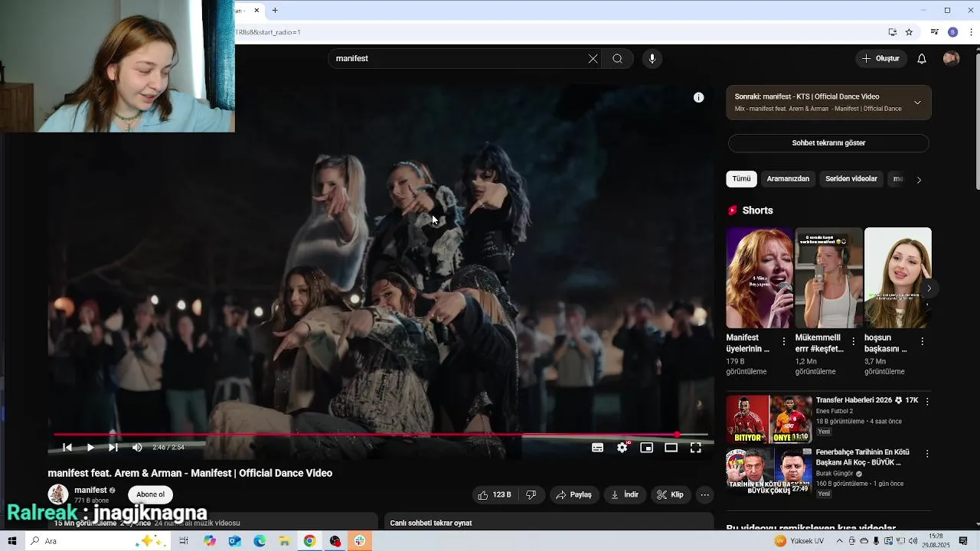Show more filter chips with arrow

[x=919, y=180]
